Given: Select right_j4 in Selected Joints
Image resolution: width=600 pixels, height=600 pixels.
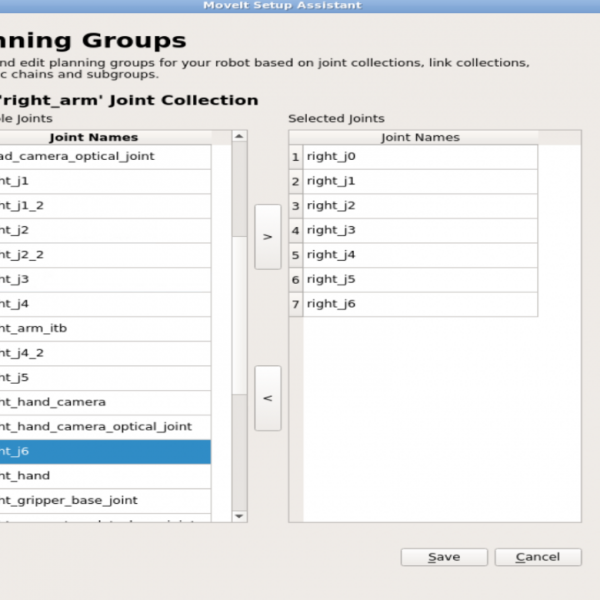Looking at the screenshot, I should (420, 255).
